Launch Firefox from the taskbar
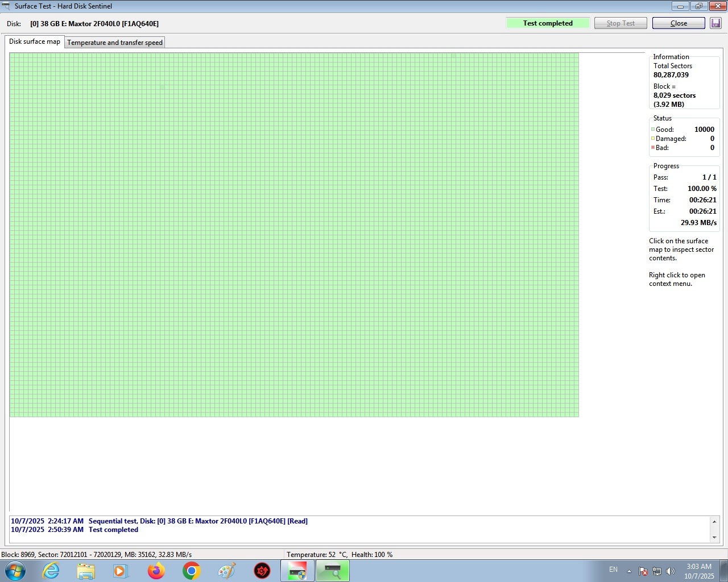Viewport: 728px width, 582px height. 156,571
